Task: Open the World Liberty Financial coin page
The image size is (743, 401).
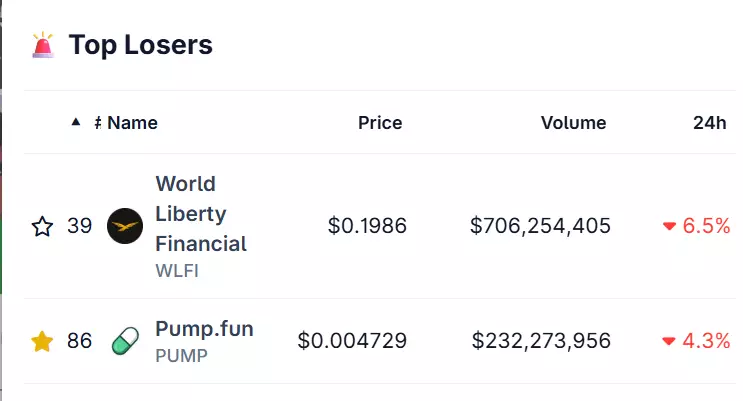Action: [201, 214]
